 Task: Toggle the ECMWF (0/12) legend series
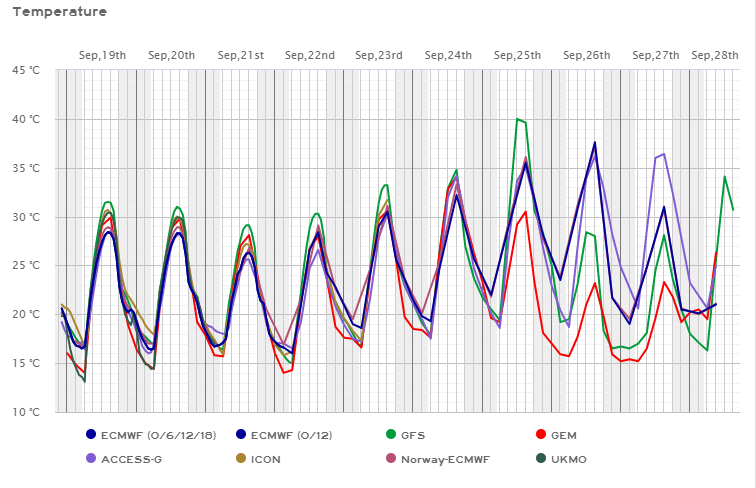[284, 435]
